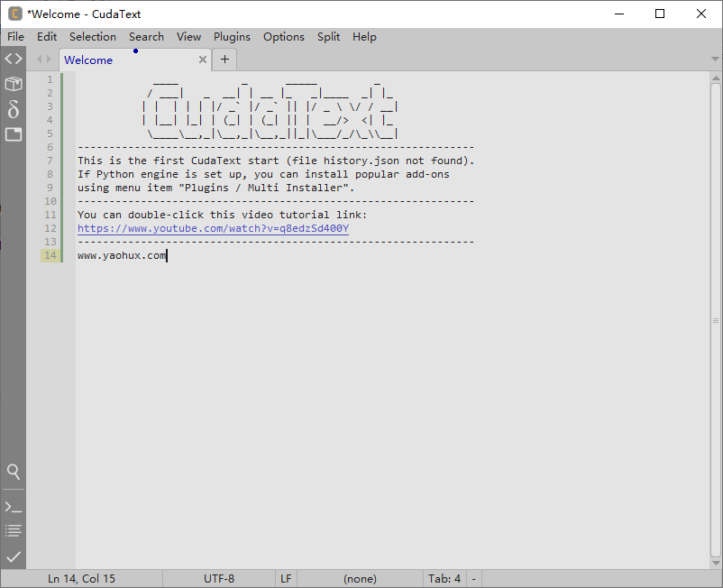Switch to the Welcome tab
The image size is (723, 588).
88,60
